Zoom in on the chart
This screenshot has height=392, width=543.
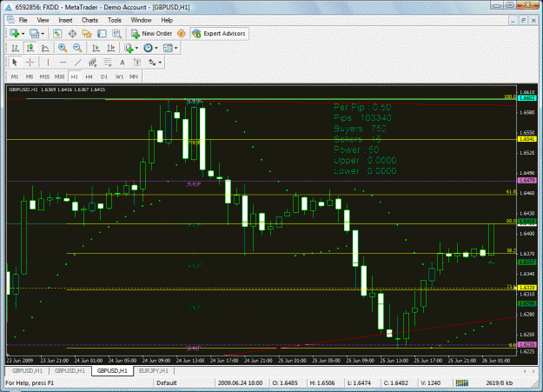pos(63,48)
